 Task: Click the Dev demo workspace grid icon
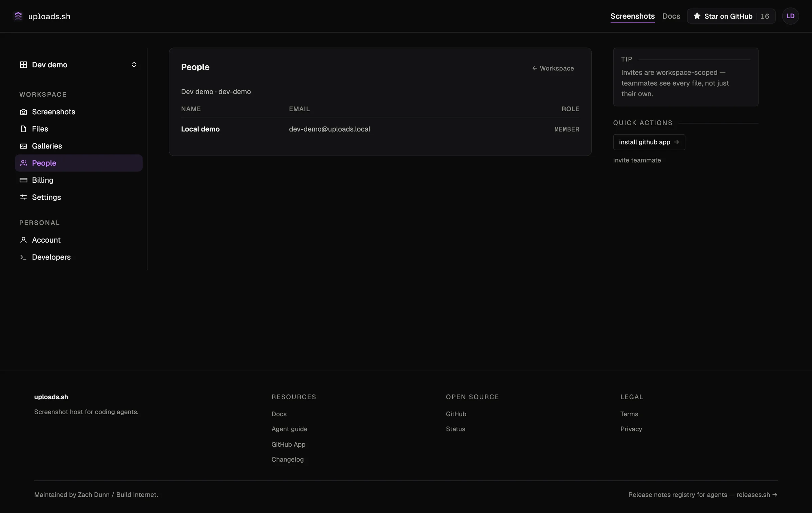[x=23, y=65]
